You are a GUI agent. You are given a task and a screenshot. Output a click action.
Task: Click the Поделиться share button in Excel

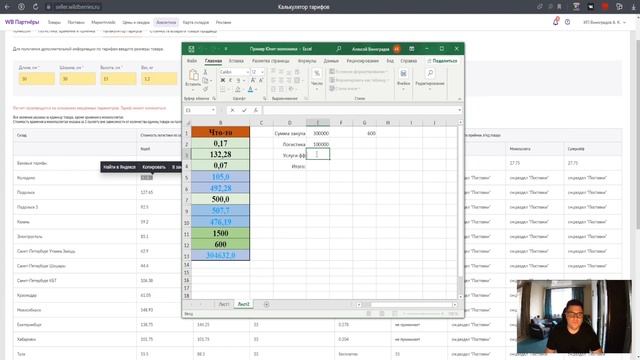pyautogui.click(x=442, y=61)
